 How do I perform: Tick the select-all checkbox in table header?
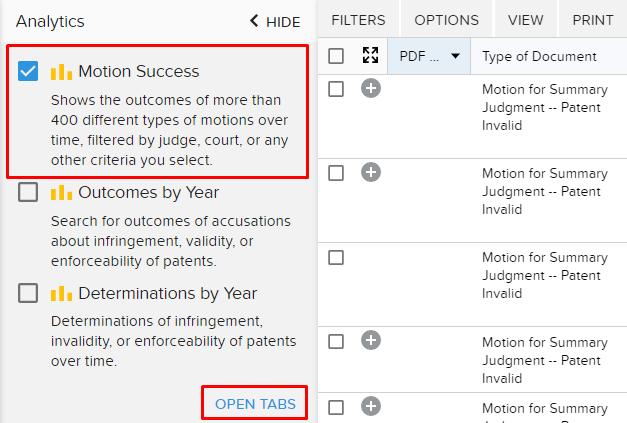click(x=336, y=56)
